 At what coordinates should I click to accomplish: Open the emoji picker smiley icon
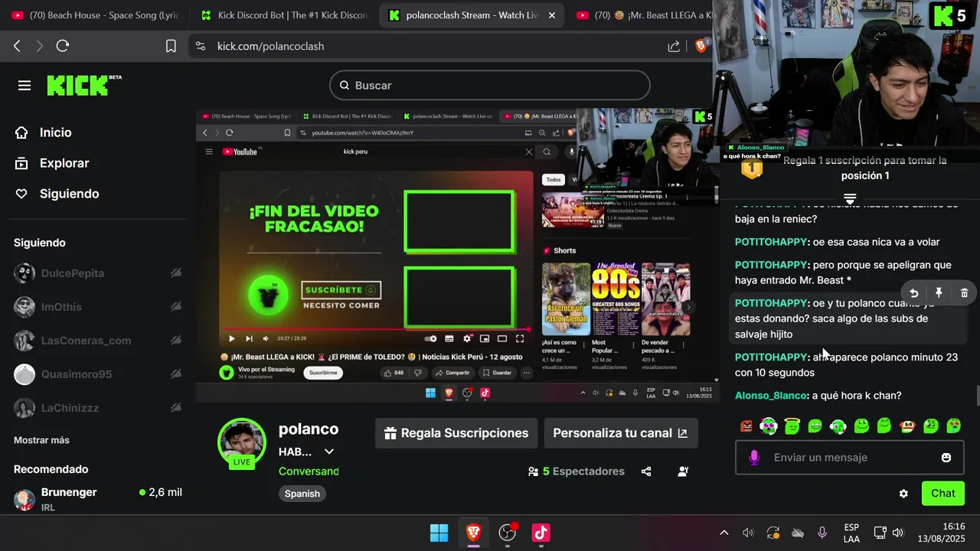(946, 458)
